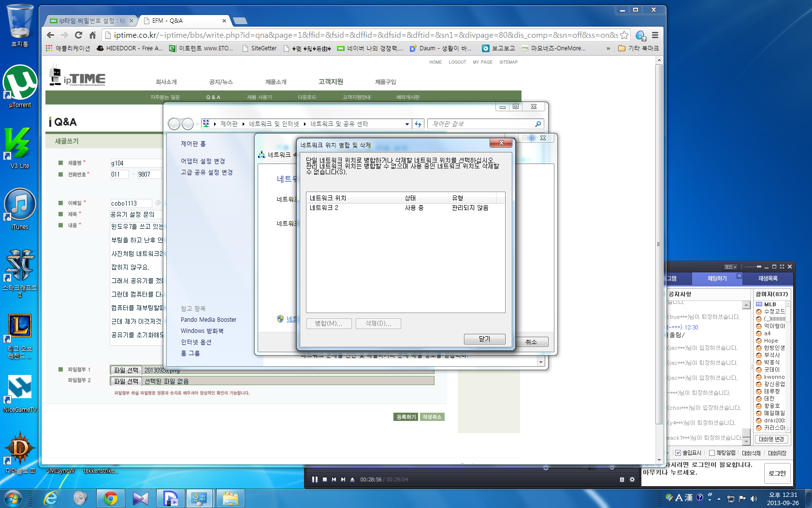Refresh the Control Panel address bar
The width and height of the screenshot is (812, 508).
coord(418,124)
